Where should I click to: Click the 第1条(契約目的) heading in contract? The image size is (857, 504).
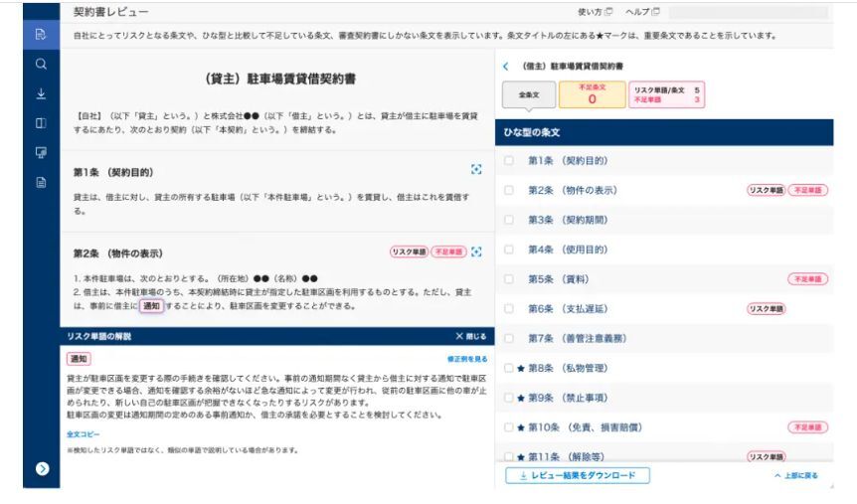(113, 172)
